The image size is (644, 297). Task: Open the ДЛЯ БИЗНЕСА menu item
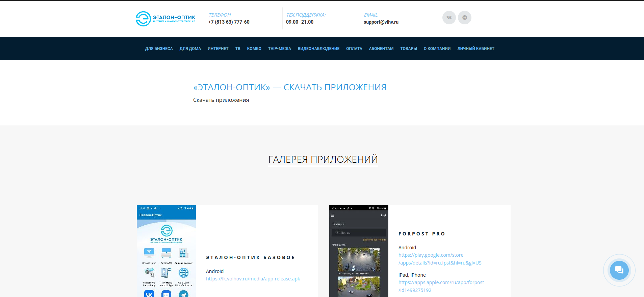[x=159, y=49]
